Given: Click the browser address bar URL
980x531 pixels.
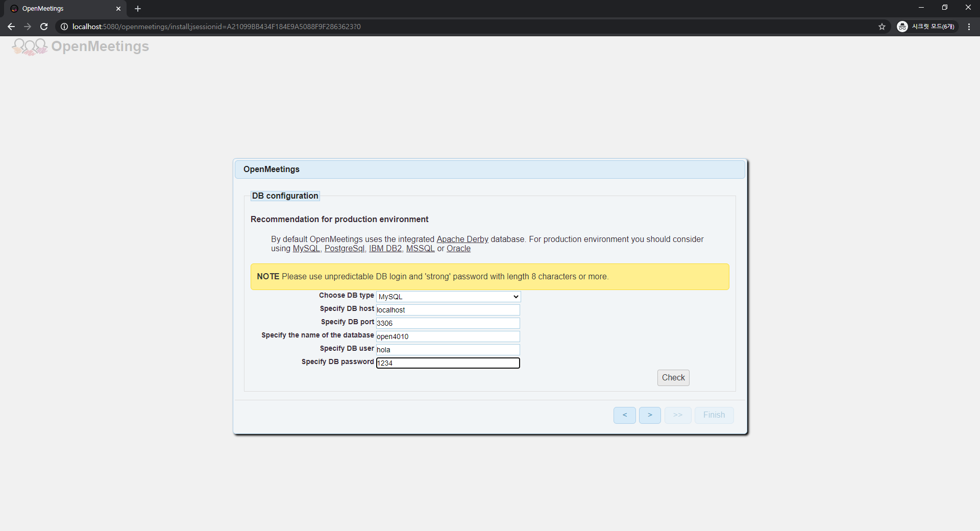Looking at the screenshot, I should pyautogui.click(x=216, y=27).
